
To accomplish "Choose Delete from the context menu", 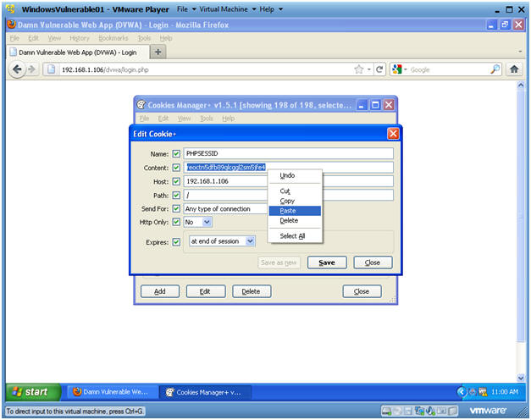I will click(295, 220).
